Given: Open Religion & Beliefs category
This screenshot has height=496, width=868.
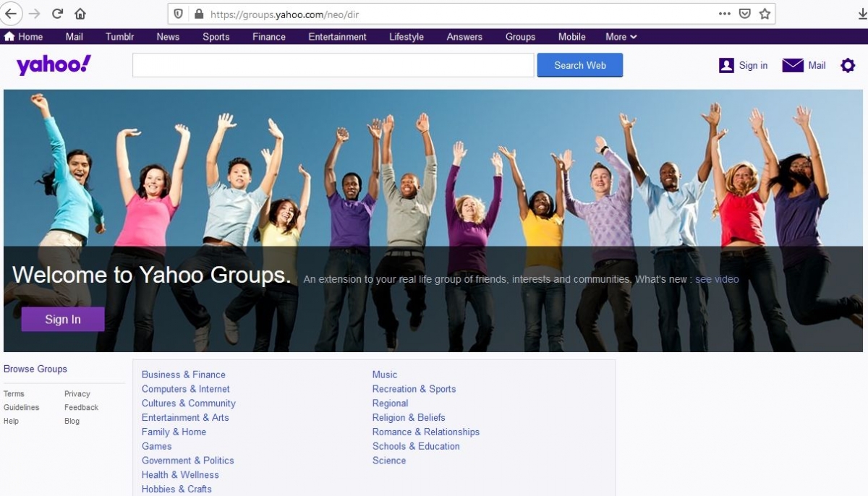Looking at the screenshot, I should pos(409,417).
